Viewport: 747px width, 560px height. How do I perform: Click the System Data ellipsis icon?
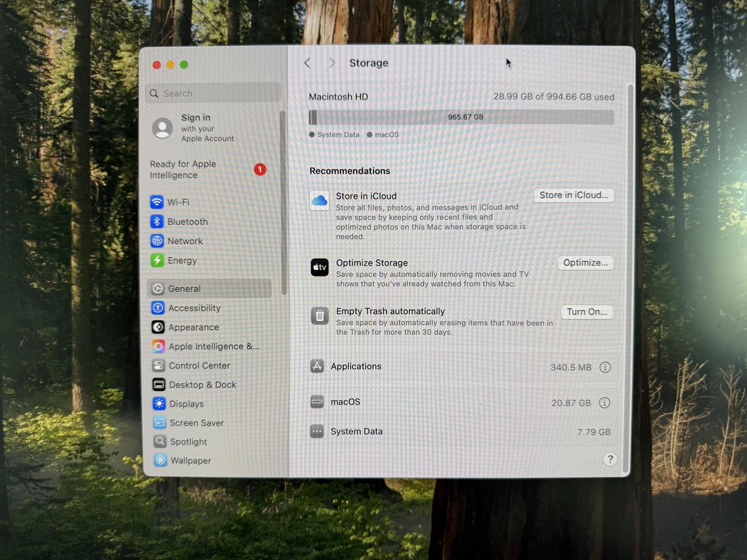click(317, 431)
